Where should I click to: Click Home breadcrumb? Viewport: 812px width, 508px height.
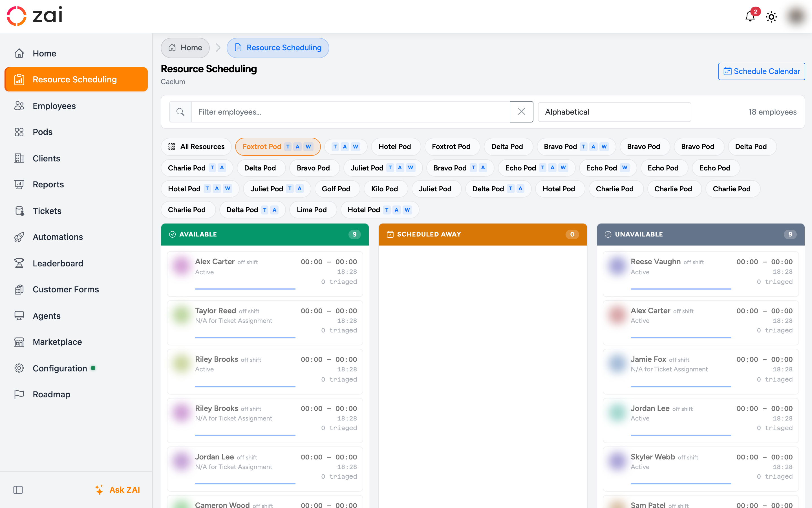(x=185, y=48)
